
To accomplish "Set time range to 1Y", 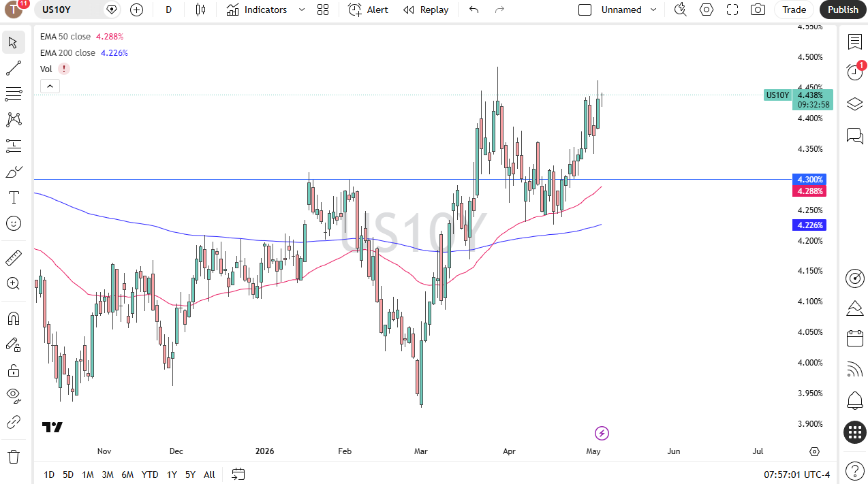I will click(x=172, y=474).
